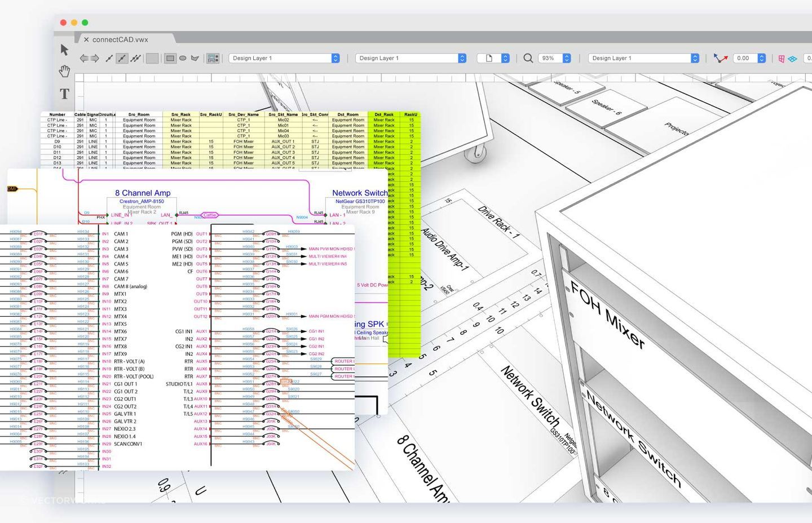Screen dimensions: 812x523
Task: Select the Text tool
Action: pyautogui.click(x=64, y=94)
